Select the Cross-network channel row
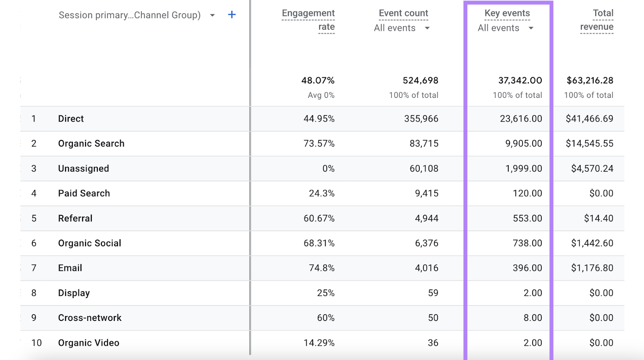The height and width of the screenshot is (360, 644). [90, 318]
